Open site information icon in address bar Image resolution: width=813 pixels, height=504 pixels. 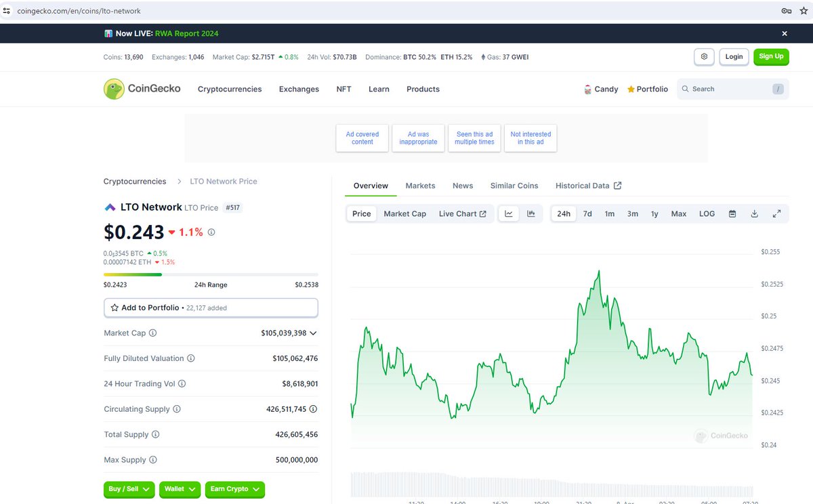click(x=7, y=11)
